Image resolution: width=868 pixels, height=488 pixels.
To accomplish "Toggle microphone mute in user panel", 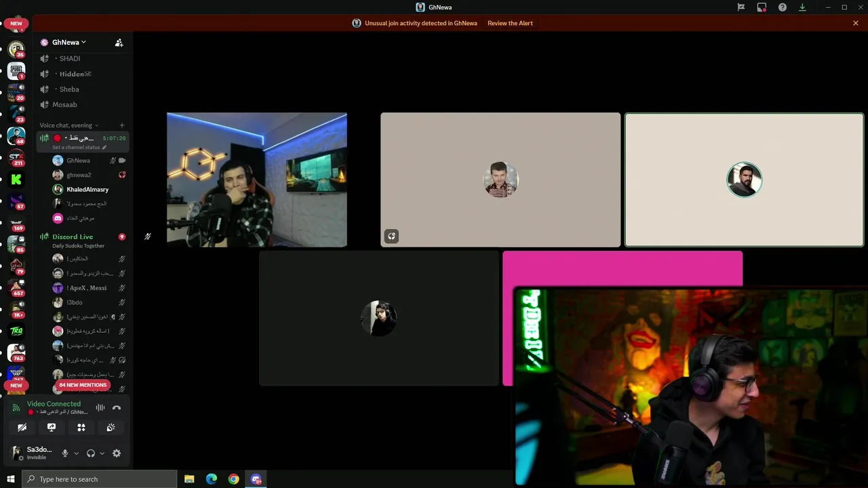I will pyautogui.click(x=65, y=453).
